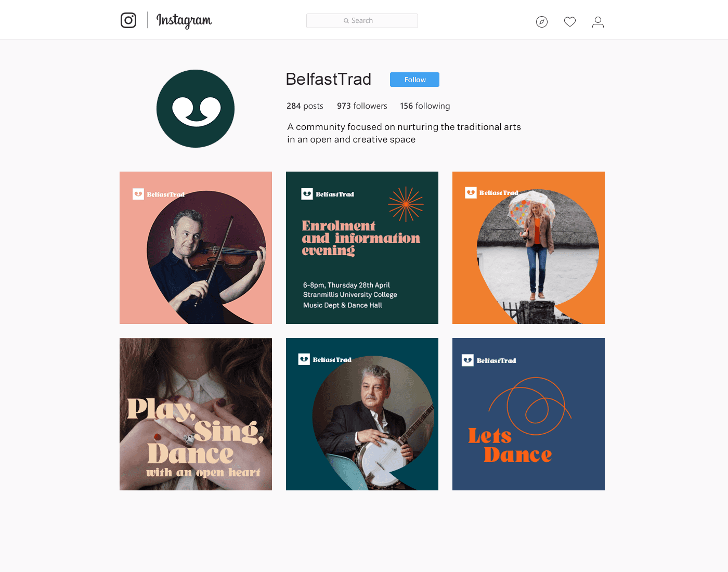The image size is (728, 572).
Task: Click the BelfastTrad profile name heading
Action: point(329,79)
